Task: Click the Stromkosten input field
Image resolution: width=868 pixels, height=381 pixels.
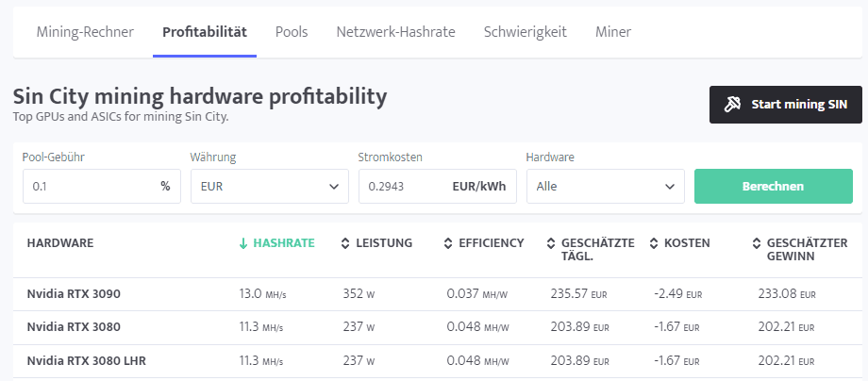Action: pyautogui.click(x=438, y=187)
